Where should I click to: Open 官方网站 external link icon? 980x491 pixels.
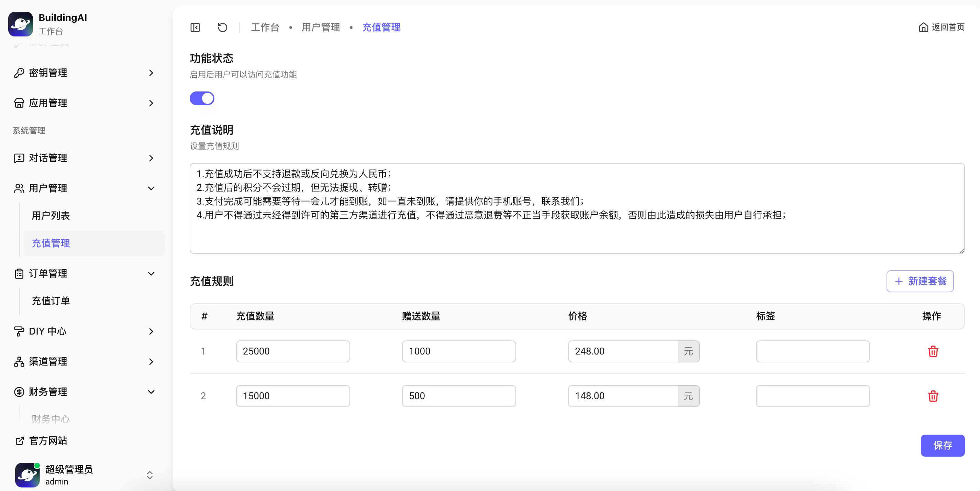[x=20, y=440]
